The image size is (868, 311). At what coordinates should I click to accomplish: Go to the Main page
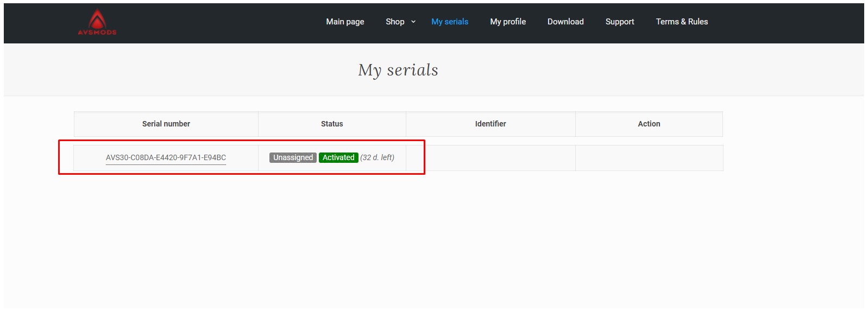pos(345,22)
